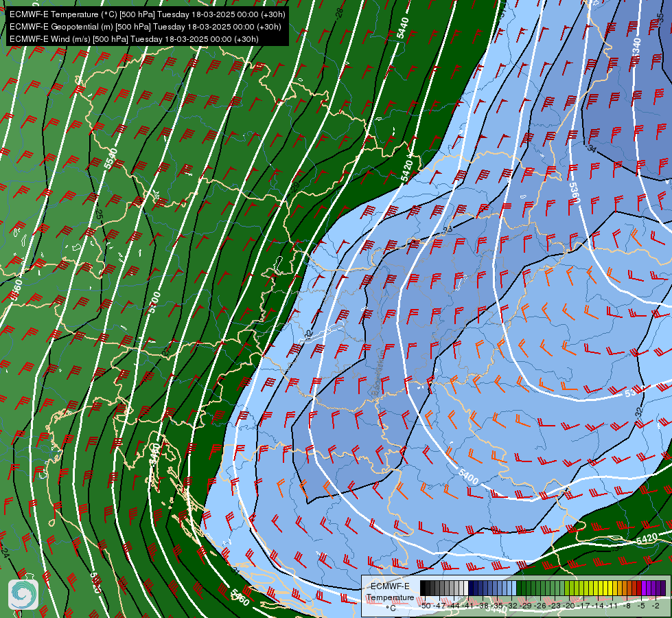Click the -14 value in the temperature legend

coord(598,606)
